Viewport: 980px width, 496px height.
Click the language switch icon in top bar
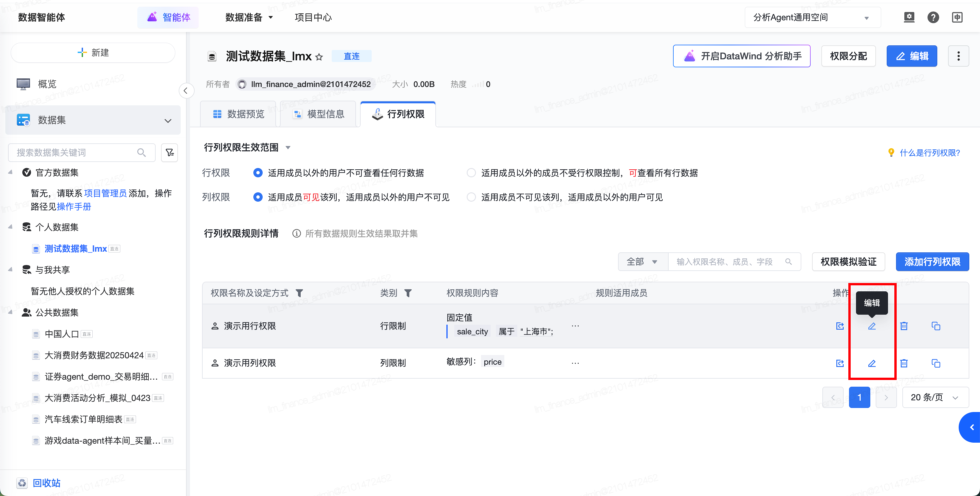click(957, 17)
